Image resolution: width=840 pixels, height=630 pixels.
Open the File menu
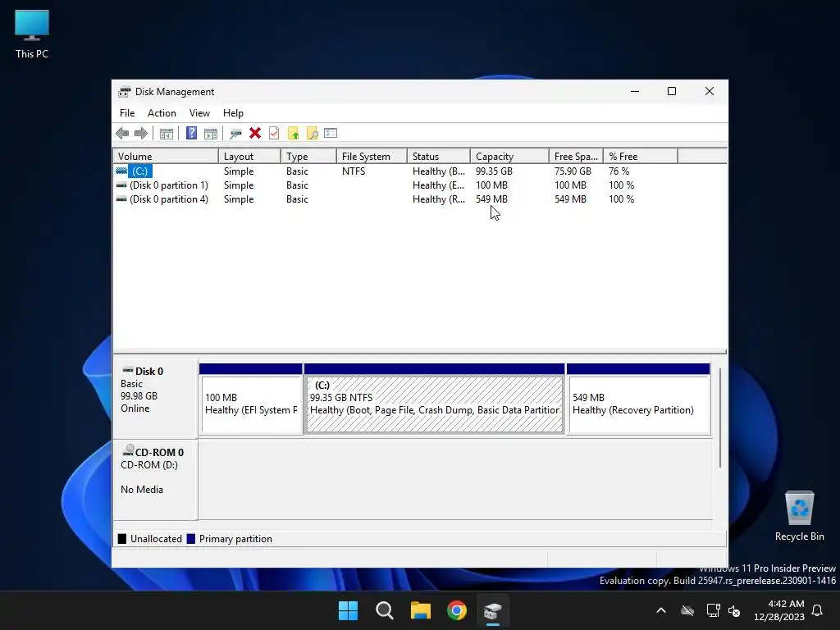pos(127,113)
